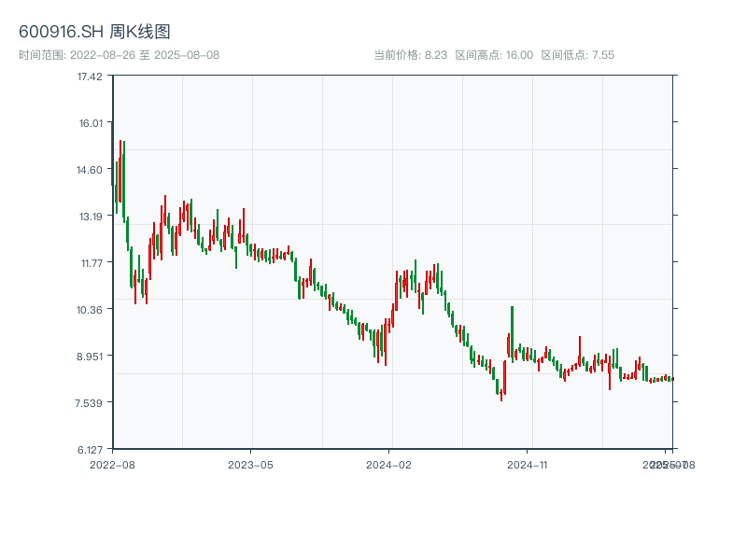Select the 区间高点 16.00 label
The width and height of the screenshot is (747, 560).
[494, 55]
